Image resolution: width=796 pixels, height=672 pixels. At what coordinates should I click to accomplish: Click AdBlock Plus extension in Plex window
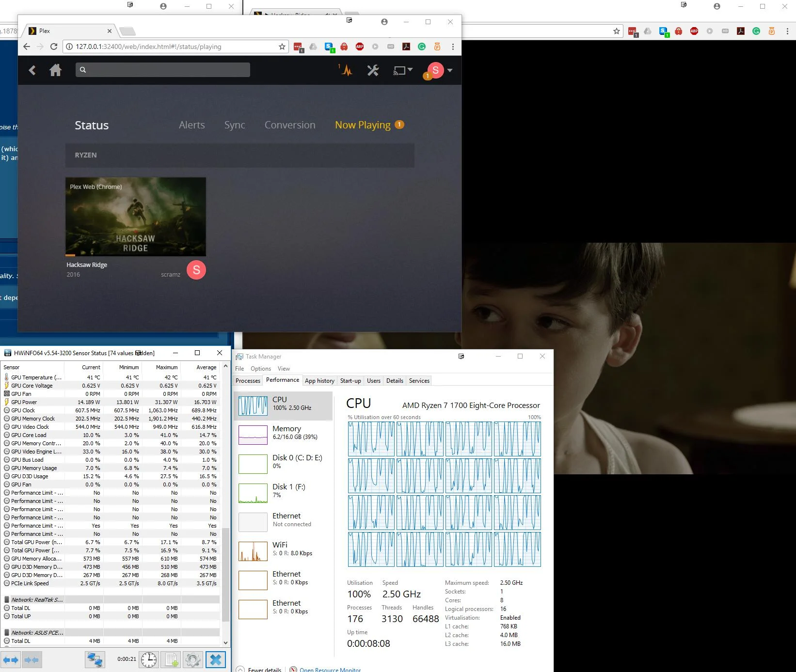coord(359,47)
